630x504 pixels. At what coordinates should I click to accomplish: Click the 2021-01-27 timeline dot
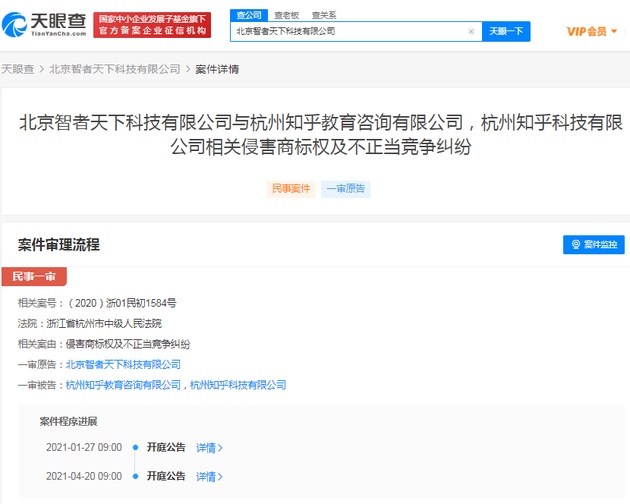(135, 447)
